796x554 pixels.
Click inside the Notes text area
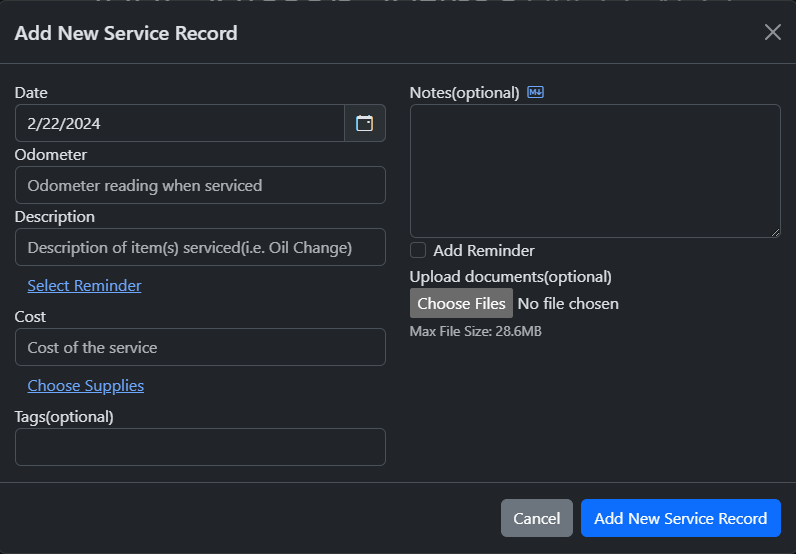coord(594,170)
